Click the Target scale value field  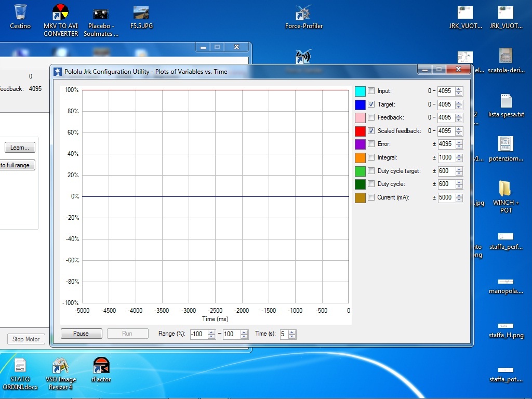[x=446, y=104]
